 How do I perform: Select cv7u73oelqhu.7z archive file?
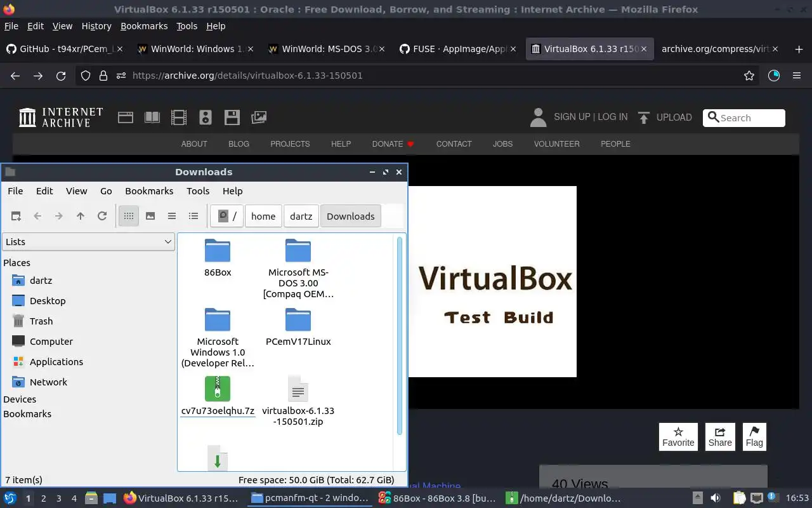pos(218,396)
